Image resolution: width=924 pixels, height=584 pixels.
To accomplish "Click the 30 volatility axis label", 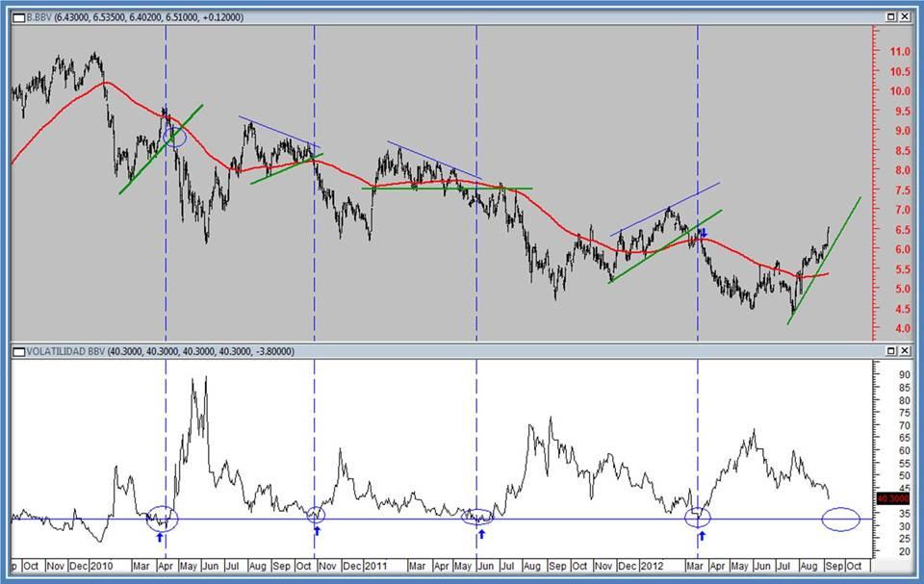I will coord(904,526).
